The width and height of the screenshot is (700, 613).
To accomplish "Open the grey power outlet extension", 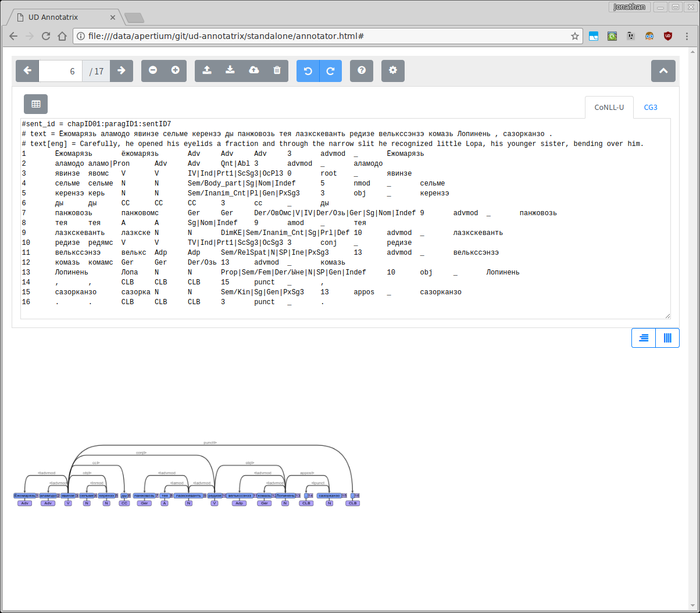I will [631, 36].
